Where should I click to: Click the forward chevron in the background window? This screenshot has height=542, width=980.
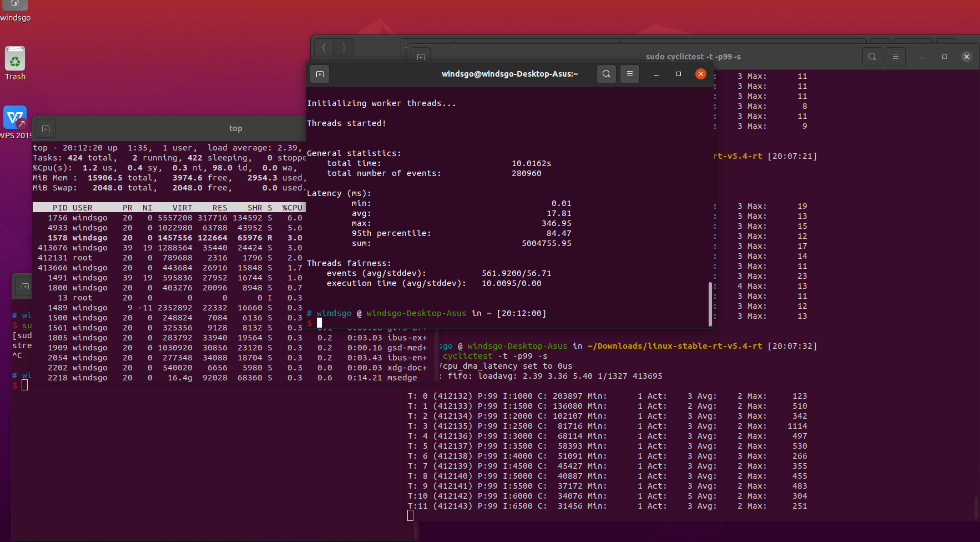(x=343, y=48)
